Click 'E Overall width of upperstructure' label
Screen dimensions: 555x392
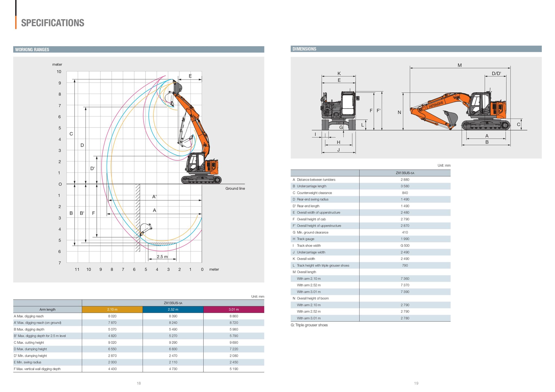pos(316,213)
